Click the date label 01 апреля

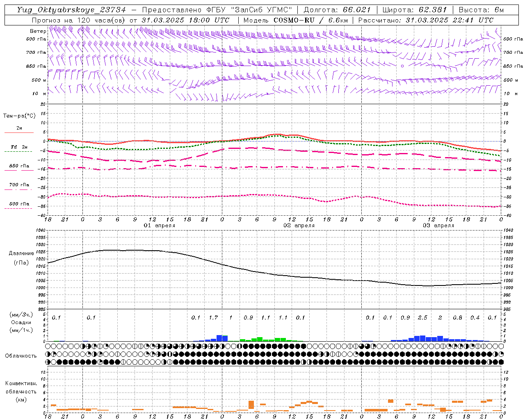pos(159,226)
